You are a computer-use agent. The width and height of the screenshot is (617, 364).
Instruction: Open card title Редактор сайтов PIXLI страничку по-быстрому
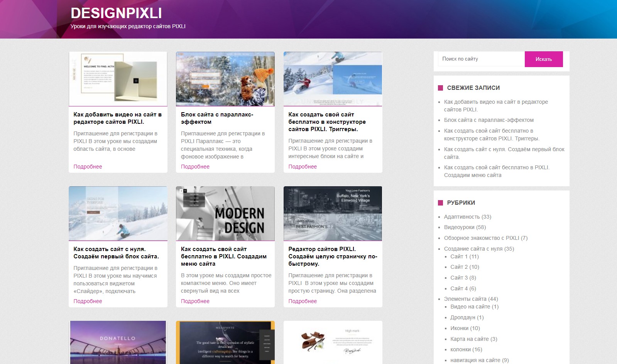333,256
